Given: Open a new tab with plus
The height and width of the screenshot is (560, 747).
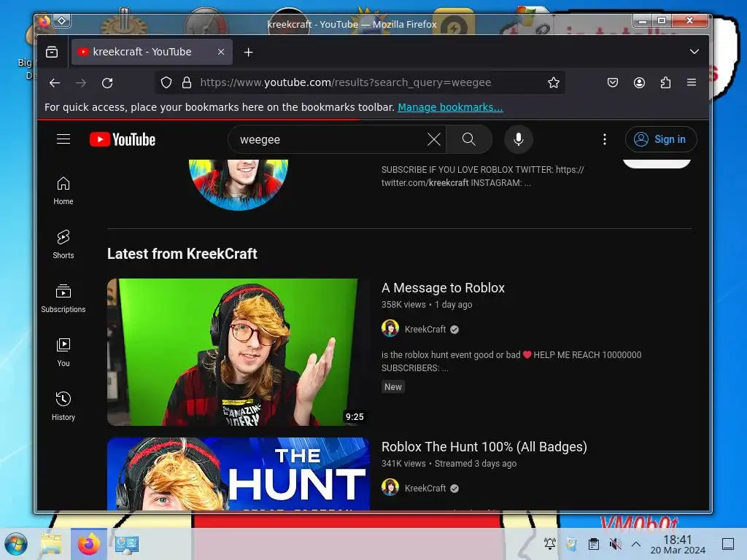Looking at the screenshot, I should pos(248,52).
